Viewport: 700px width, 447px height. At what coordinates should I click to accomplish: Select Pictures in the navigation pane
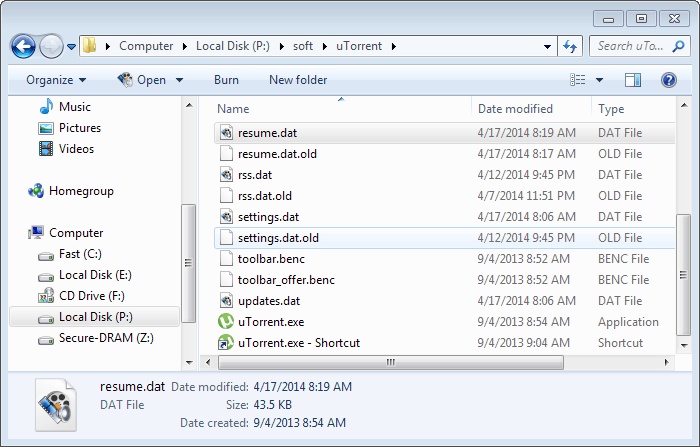pos(80,128)
